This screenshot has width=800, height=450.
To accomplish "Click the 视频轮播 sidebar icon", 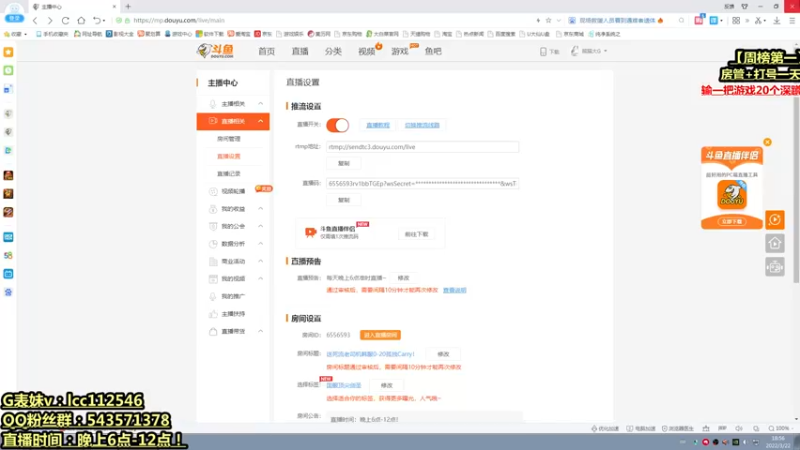I will 213,191.
